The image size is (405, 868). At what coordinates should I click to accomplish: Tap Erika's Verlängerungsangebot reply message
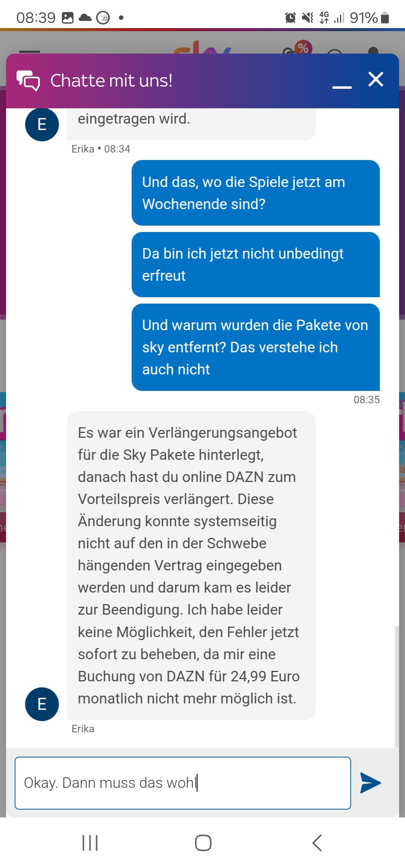[191, 566]
